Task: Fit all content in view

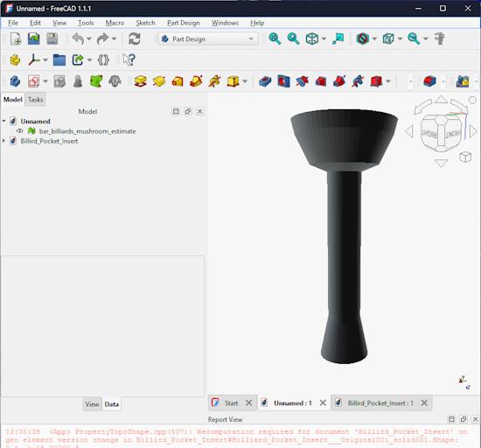Action: [x=275, y=39]
